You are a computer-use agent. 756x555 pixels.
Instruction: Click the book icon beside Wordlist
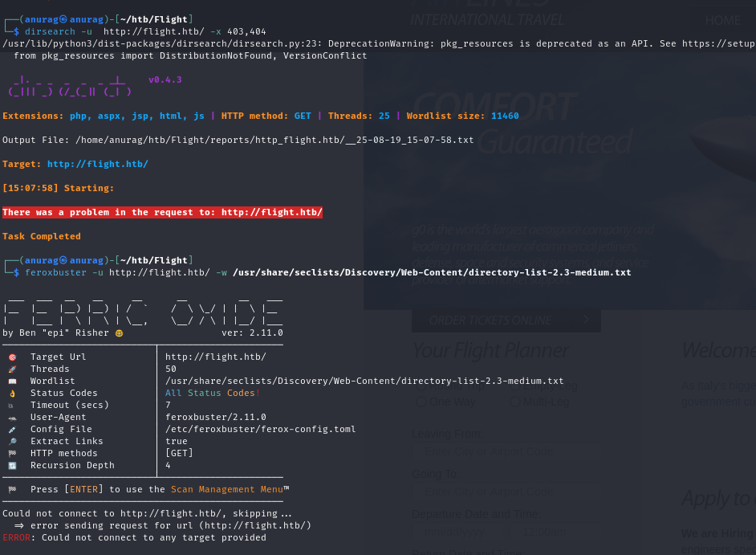pyautogui.click(x=12, y=381)
